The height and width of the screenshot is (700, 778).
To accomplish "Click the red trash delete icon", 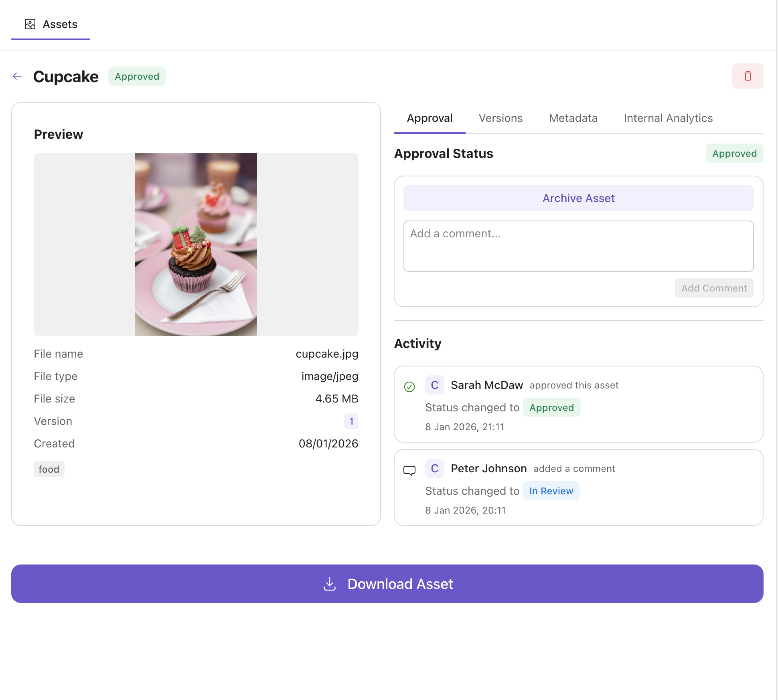I will point(748,76).
